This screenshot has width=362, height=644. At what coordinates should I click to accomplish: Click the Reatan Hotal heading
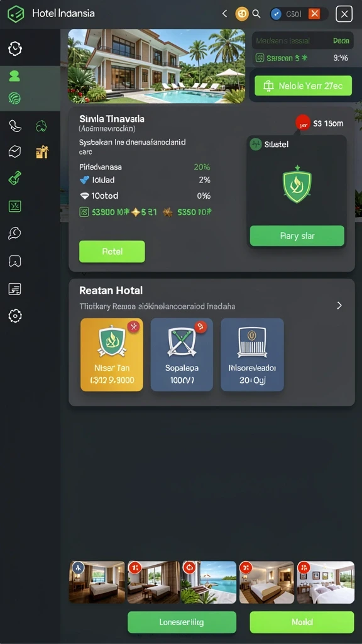111,291
